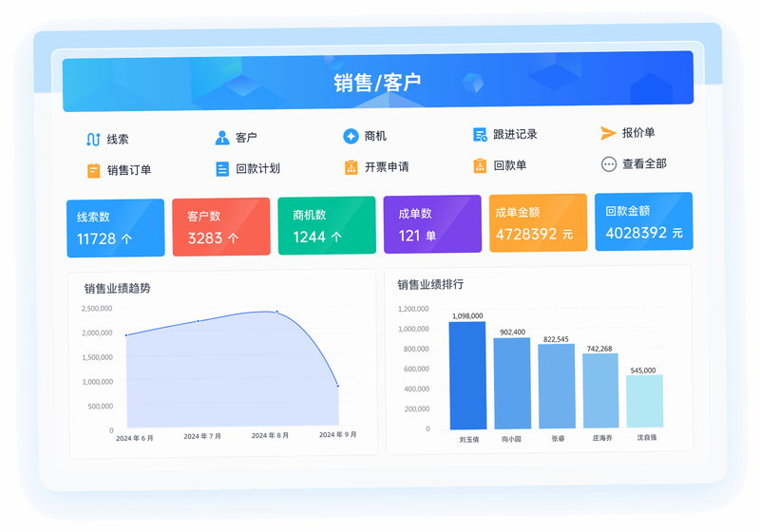Click the 2024 年 9 月 data point
The width and height of the screenshot is (760, 532).
[338, 386]
